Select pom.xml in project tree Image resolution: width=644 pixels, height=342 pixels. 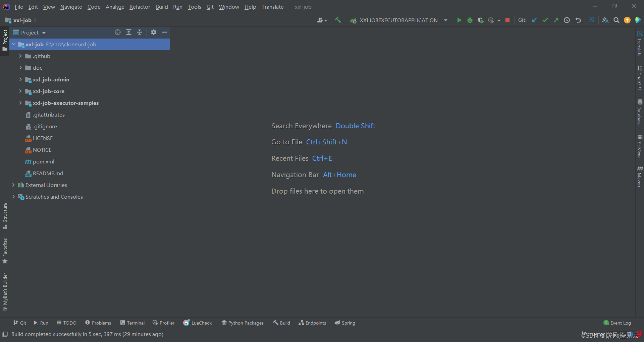point(43,161)
